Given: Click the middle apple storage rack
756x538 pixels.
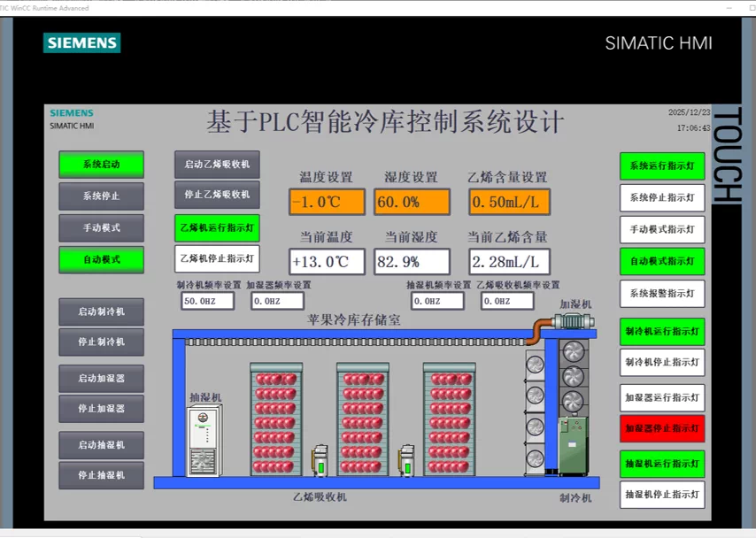Looking at the screenshot, I should [x=363, y=419].
